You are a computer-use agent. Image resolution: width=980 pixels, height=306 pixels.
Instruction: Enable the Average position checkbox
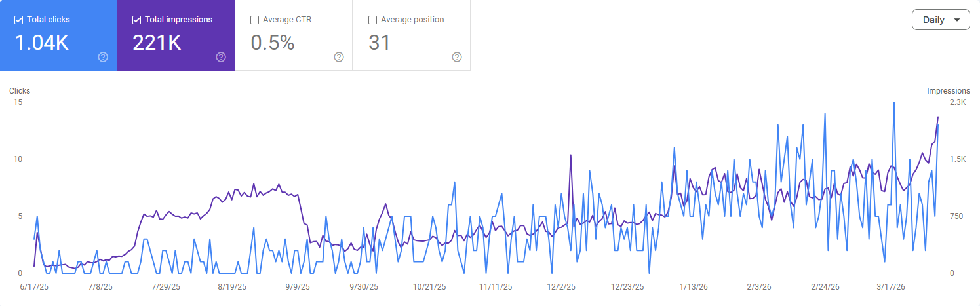click(372, 20)
